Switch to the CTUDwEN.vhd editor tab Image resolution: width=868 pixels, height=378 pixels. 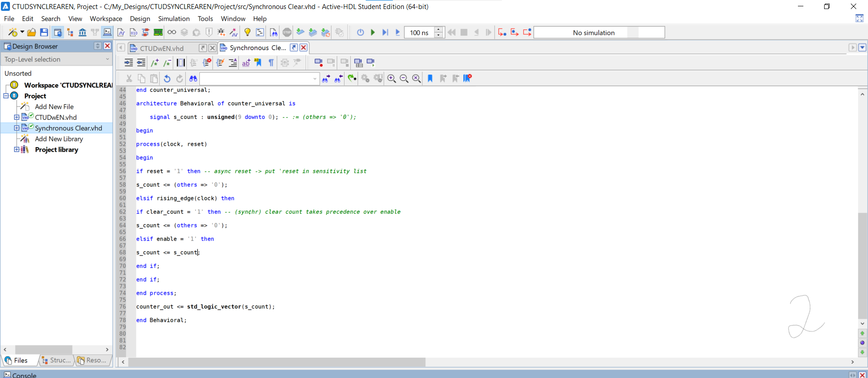(162, 48)
